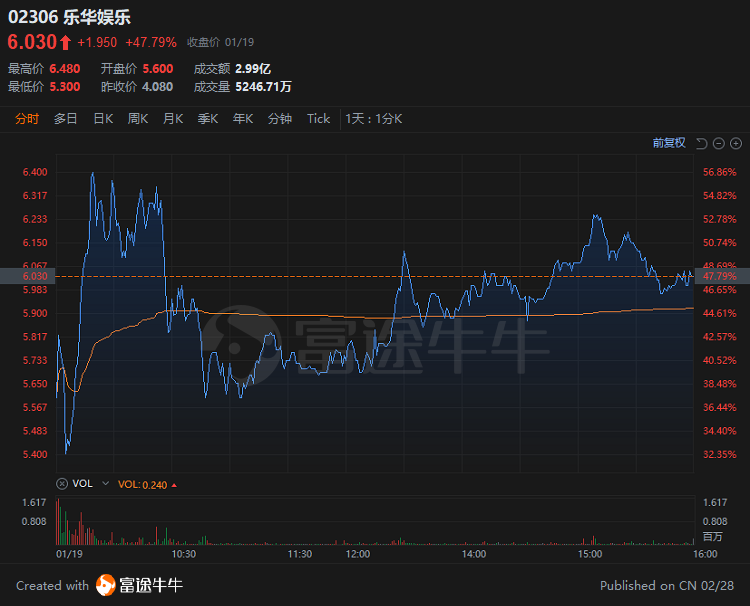The height and width of the screenshot is (606, 750).
Task: Remove VOL indicator with X circle icon
Action: coord(62,484)
